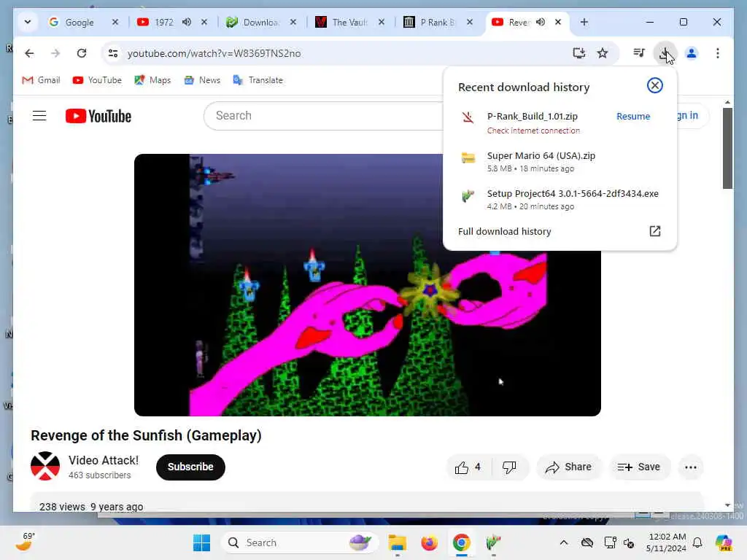Dislike the video with thumbs down
Screen dimensions: 747x560
point(509,467)
